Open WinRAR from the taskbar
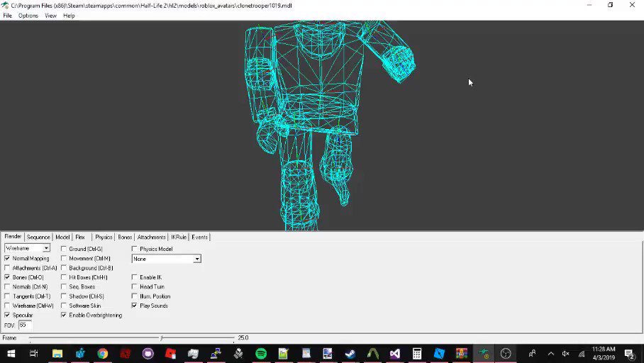The height and width of the screenshot is (363, 644). [x=462, y=353]
